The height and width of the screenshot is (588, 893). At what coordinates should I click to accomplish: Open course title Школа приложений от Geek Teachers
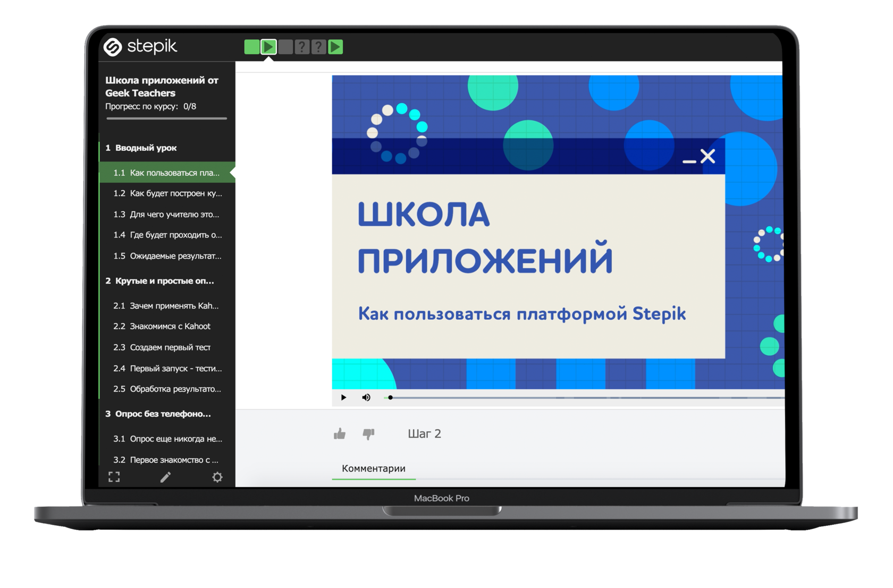(162, 87)
